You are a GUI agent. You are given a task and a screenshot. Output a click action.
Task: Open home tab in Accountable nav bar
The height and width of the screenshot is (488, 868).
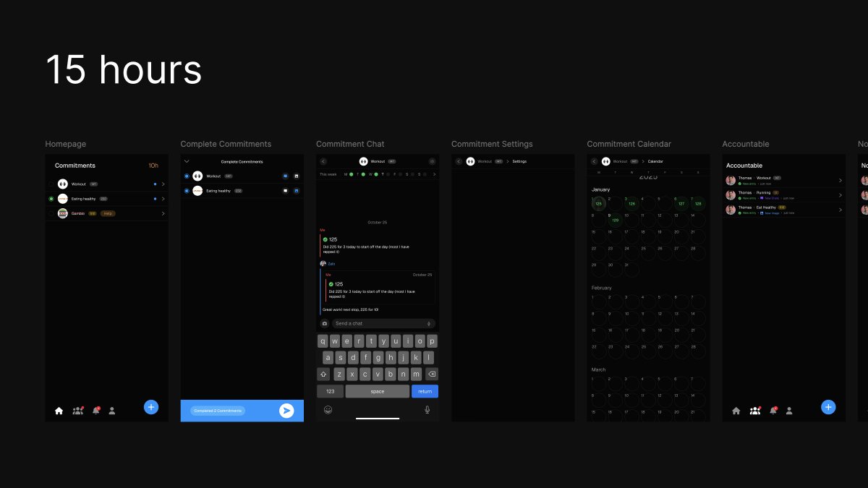(736, 411)
